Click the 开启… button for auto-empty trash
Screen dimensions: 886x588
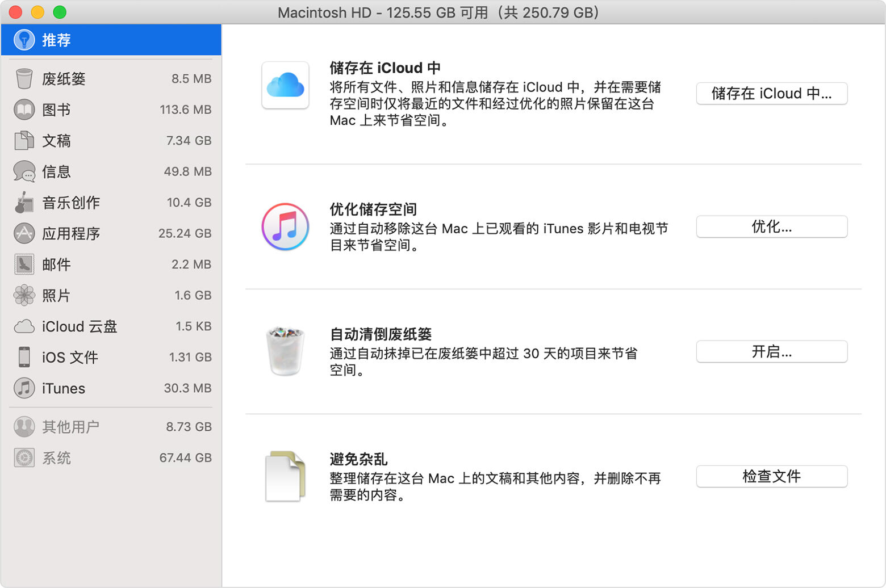coord(772,352)
